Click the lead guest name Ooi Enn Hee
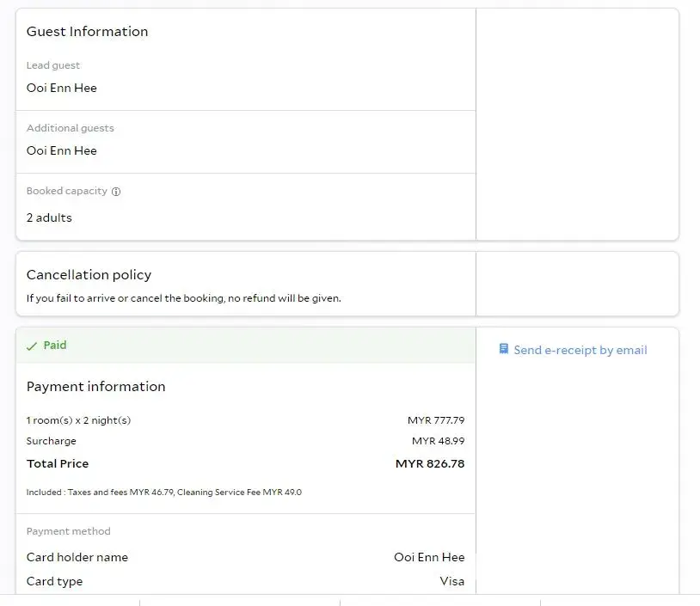This screenshot has width=700, height=606. [x=62, y=88]
